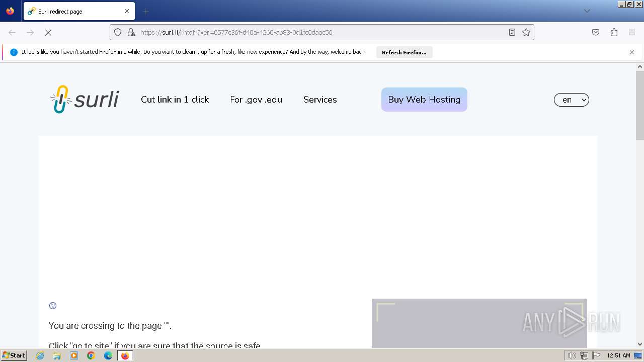Viewport: 644px width, 362px height.
Task: Launch Microsoft Edge from the taskbar
Action: [x=108, y=355]
